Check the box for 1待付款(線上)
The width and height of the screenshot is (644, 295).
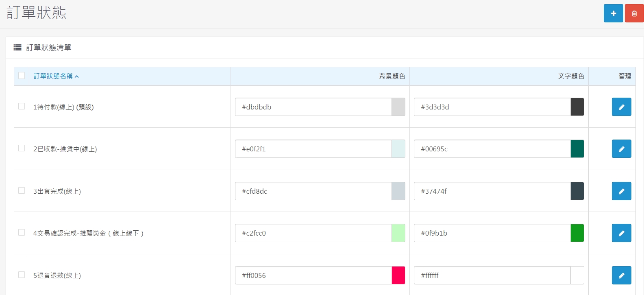22,106
